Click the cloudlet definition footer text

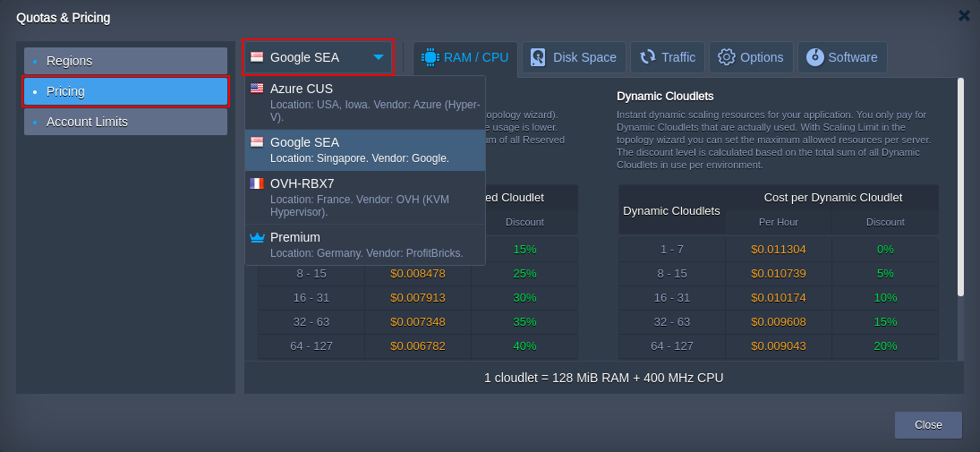pos(604,378)
